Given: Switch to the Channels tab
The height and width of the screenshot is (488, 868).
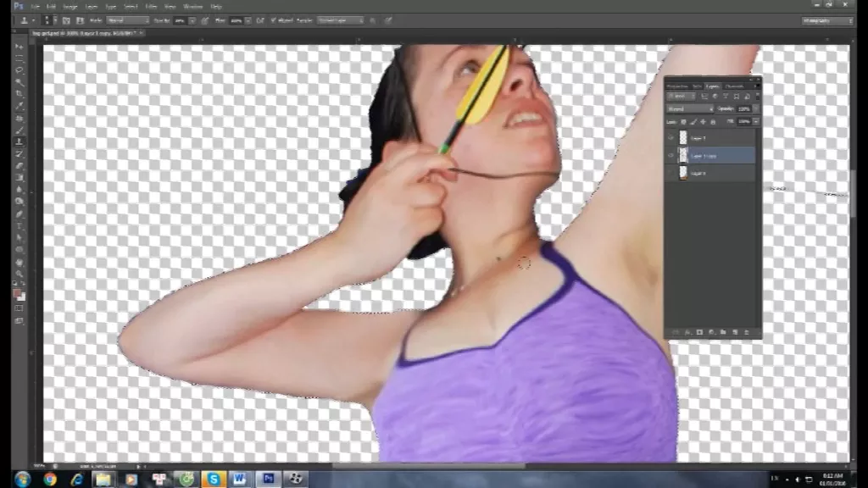Looking at the screenshot, I should (x=735, y=86).
